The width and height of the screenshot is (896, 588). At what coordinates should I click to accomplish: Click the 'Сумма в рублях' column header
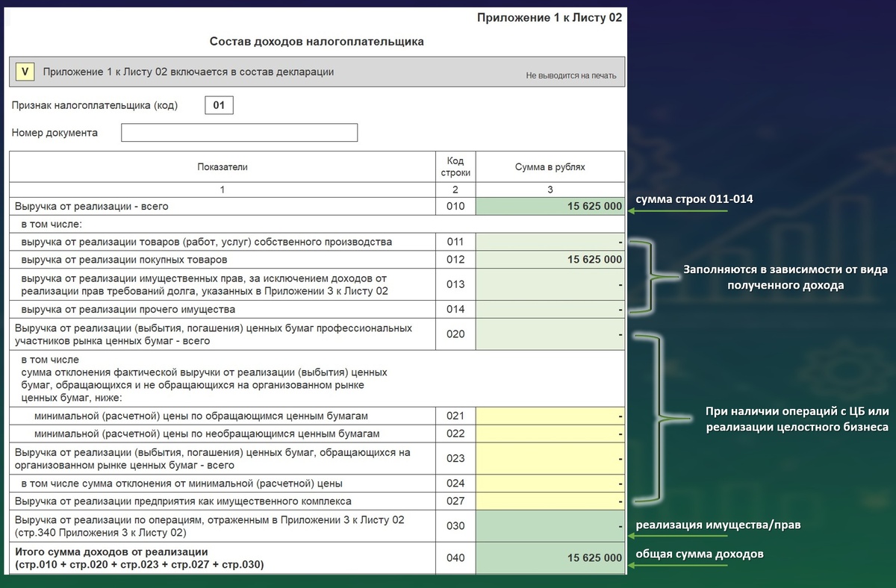point(550,167)
